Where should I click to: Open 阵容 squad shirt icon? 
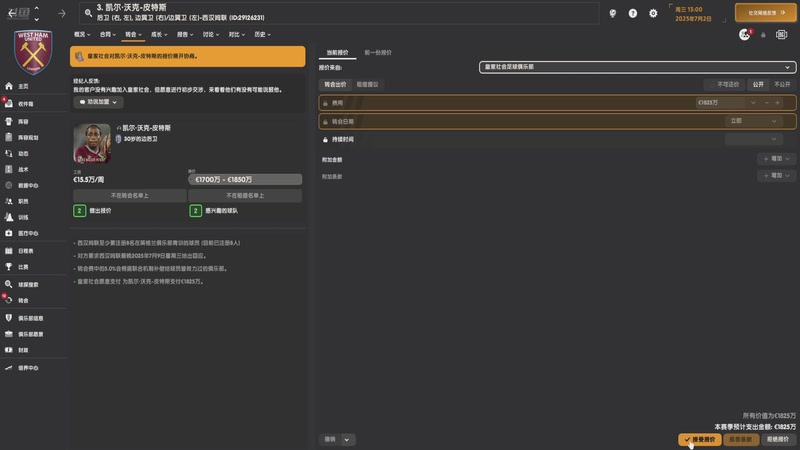point(9,121)
